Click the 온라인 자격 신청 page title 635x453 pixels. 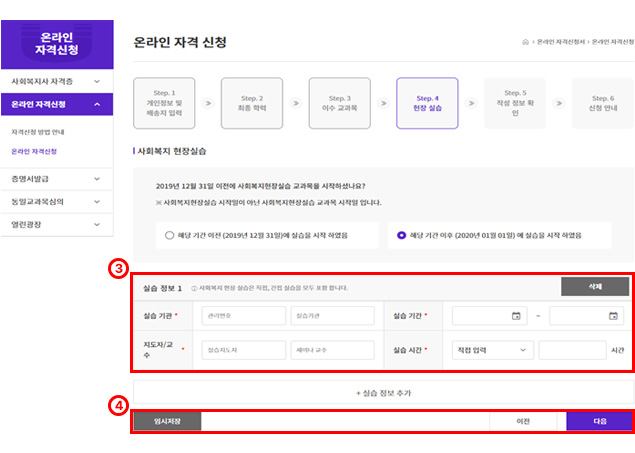coord(180,42)
